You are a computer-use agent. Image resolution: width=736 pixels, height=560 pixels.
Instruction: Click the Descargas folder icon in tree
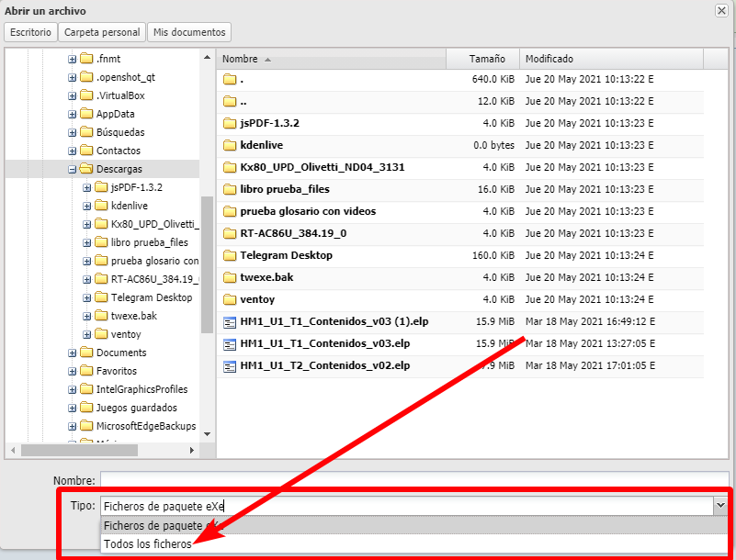[86, 169]
